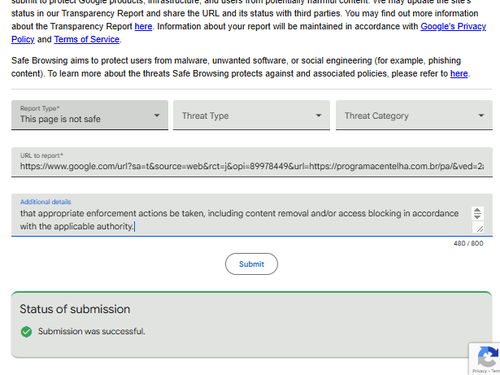This screenshot has width=500, height=375.
Task: Open the Threat Type dropdown
Action: 251,115
